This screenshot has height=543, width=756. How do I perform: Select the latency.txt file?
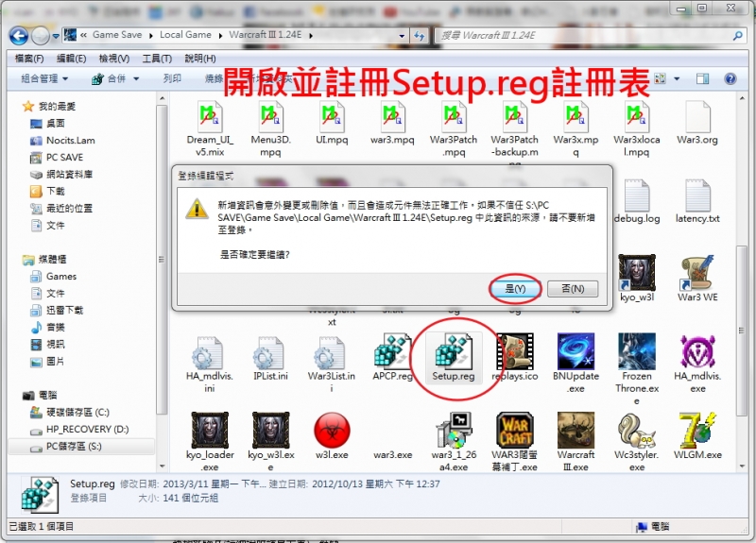pos(697,201)
